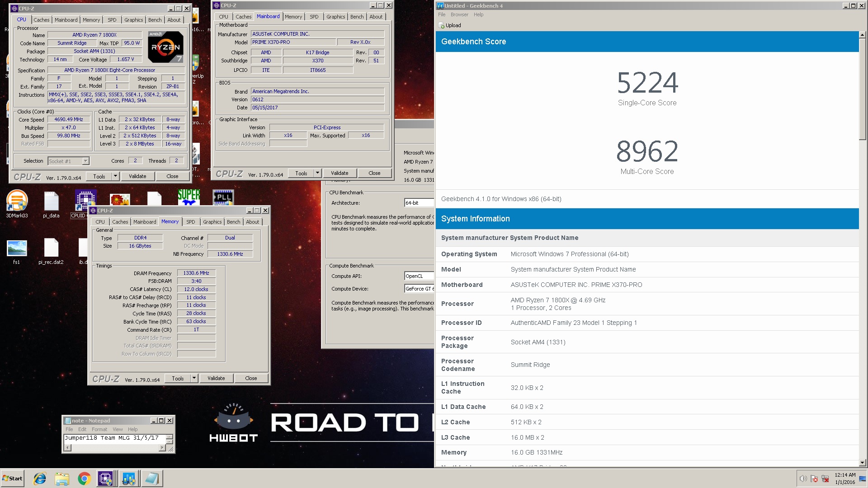Switch to CPU-Z in taskbar
Image resolution: width=868 pixels, height=488 pixels.
click(x=106, y=479)
